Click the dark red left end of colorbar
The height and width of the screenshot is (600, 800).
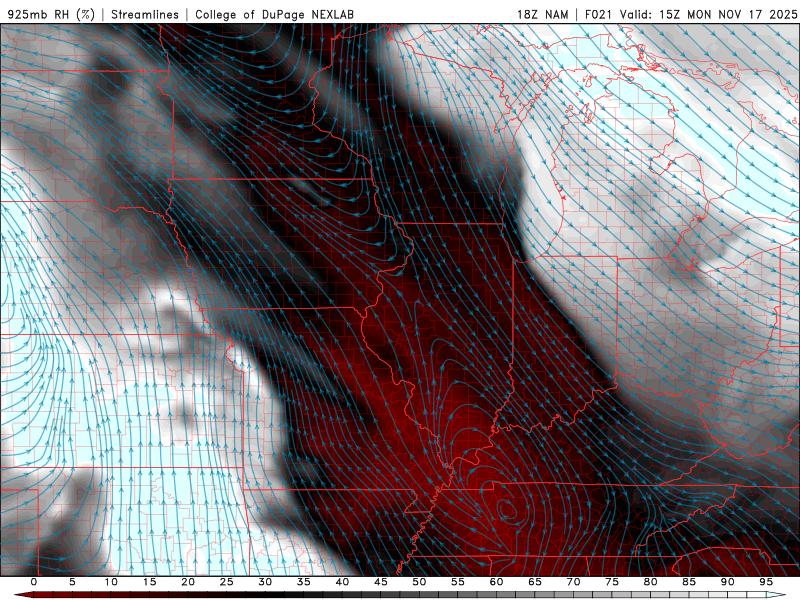coord(24,595)
